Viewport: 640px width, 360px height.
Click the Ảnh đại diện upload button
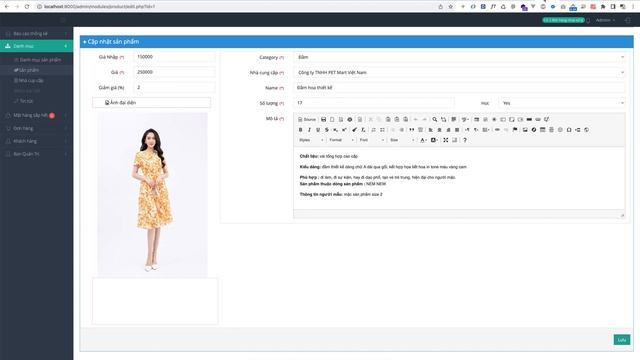(151, 102)
